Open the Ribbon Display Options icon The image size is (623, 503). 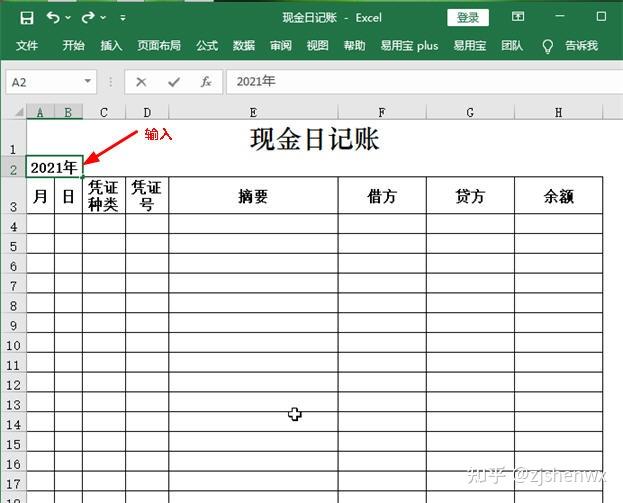coord(518,17)
